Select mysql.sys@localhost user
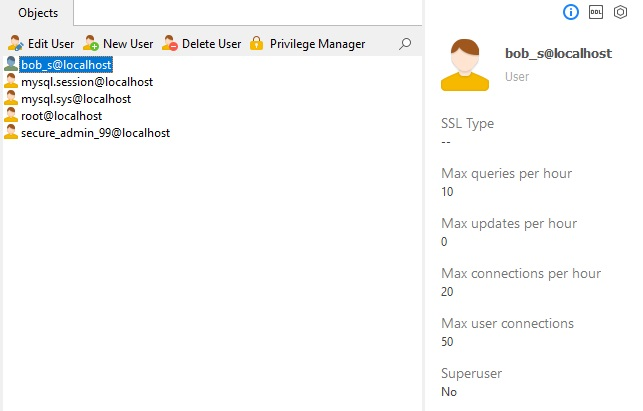Screen dimensions: 643x411 pos(76,99)
